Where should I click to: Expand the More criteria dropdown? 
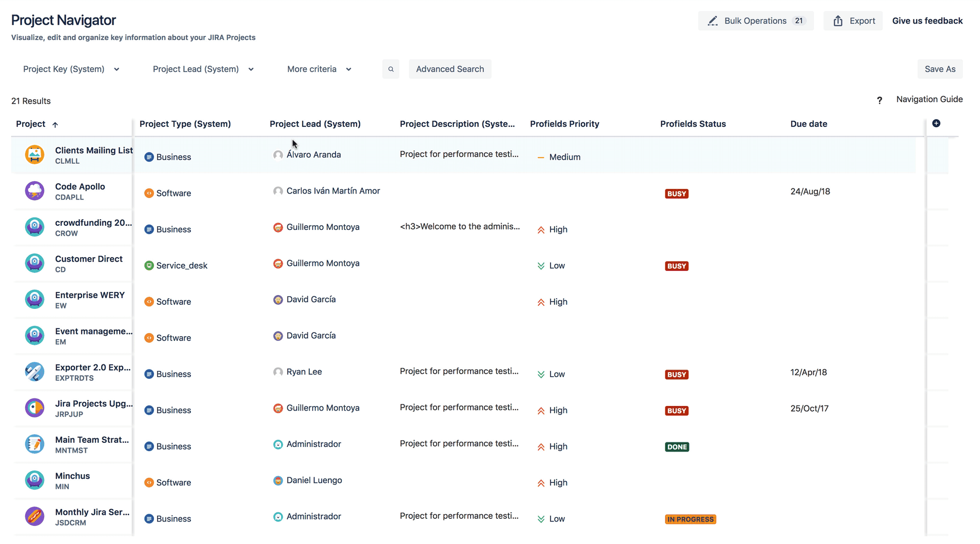(319, 69)
